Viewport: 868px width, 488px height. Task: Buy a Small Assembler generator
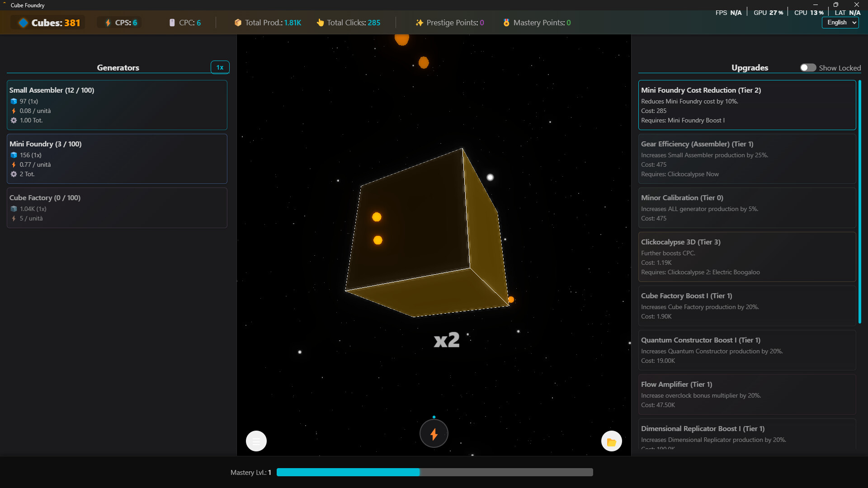117,104
